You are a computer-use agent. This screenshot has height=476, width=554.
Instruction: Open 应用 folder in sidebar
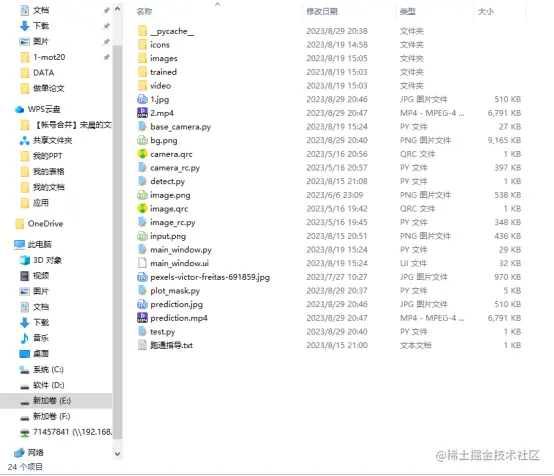(x=41, y=203)
